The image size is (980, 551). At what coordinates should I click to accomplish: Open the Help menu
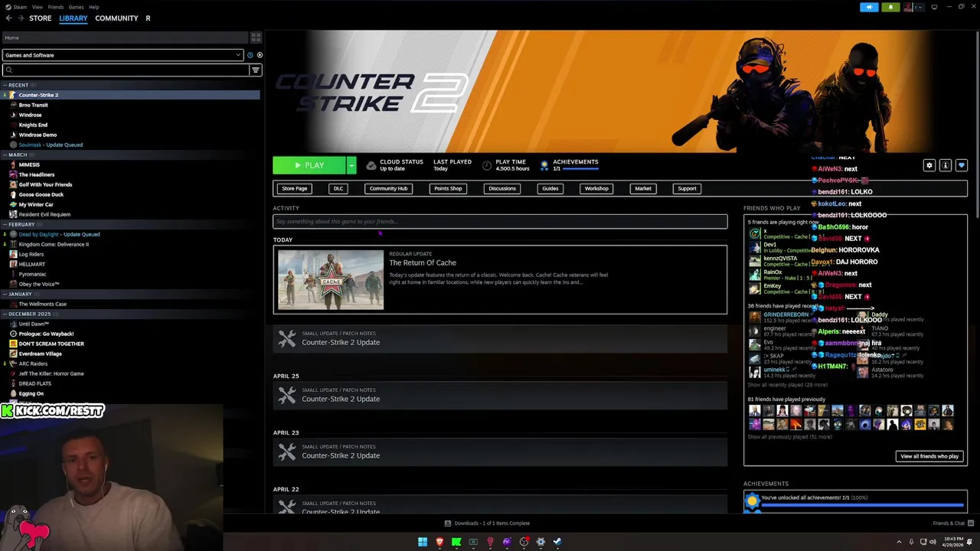[x=93, y=7]
